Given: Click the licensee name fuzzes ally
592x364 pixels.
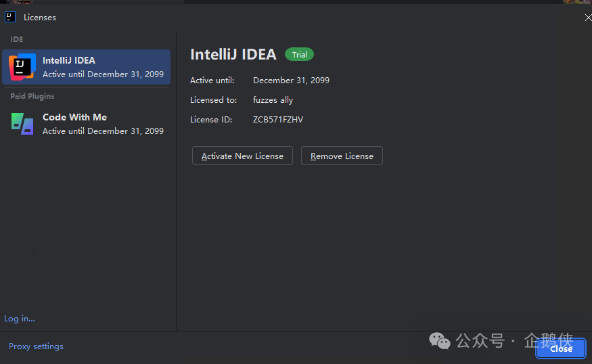Looking at the screenshot, I should (273, 100).
